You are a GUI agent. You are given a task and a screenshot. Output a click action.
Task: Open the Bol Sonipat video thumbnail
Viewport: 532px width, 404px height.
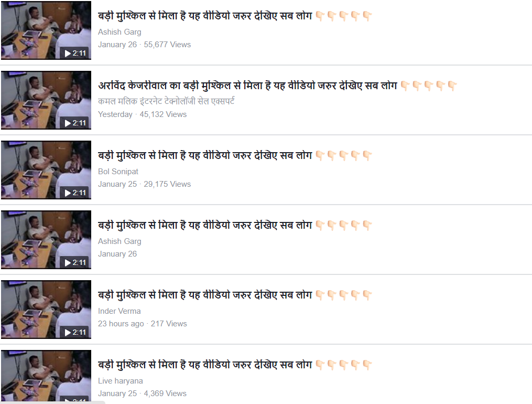[x=46, y=170]
